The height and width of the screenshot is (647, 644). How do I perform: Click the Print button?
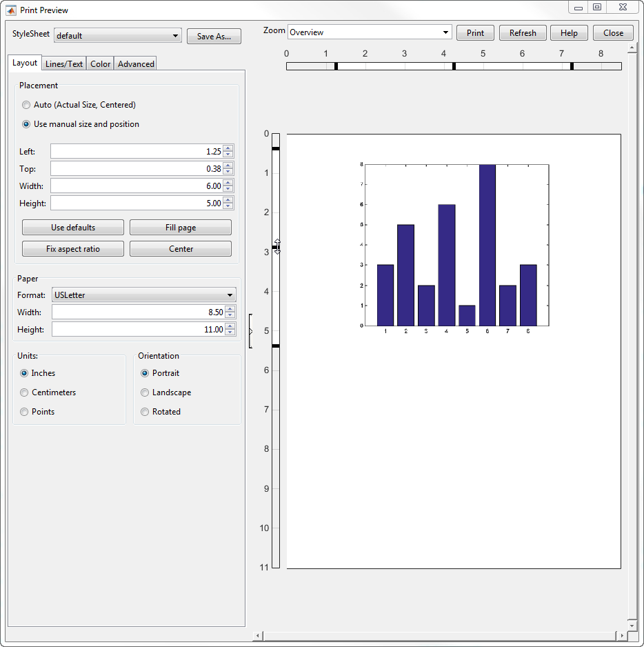click(475, 33)
